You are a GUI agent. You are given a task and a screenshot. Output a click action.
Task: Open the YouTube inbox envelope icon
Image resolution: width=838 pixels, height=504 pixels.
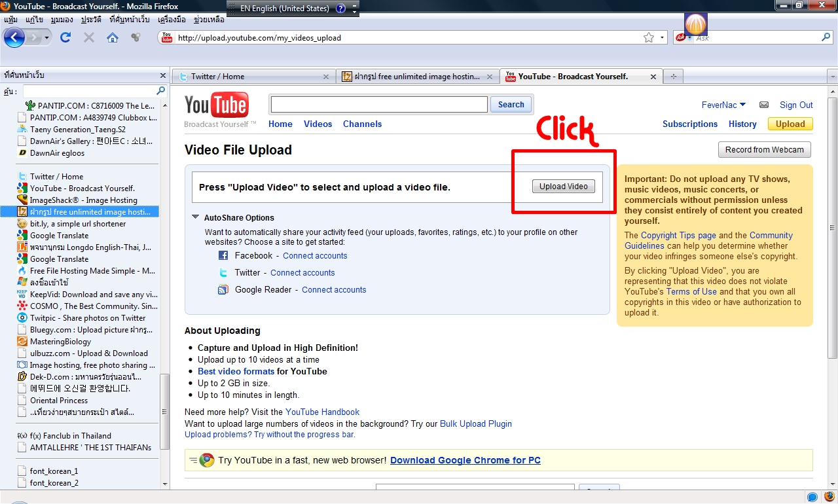click(x=764, y=105)
